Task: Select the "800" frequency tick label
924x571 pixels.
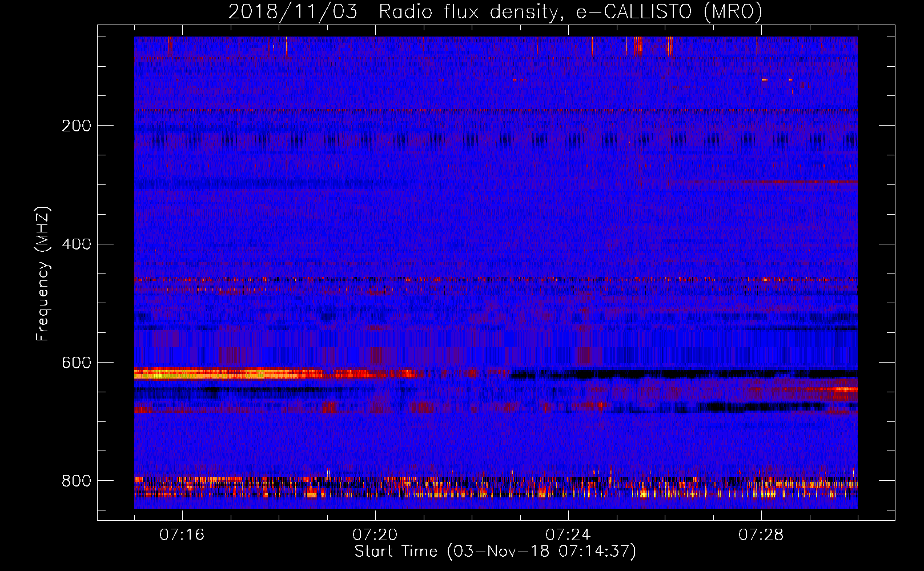Action: 77,481
